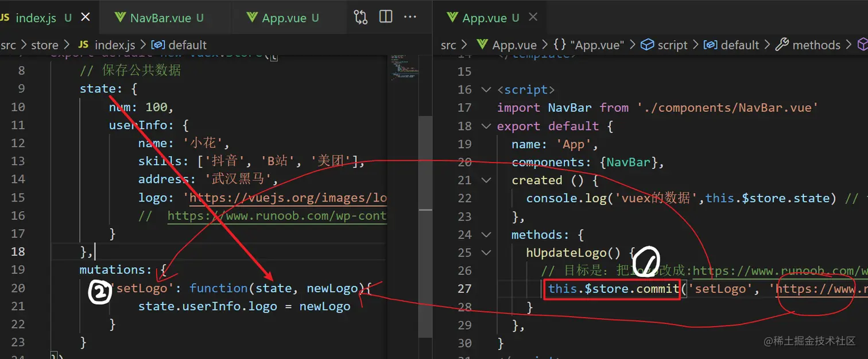868x359 pixels.
Task: Collapse hUpdateLogo fold at line 25
Action: pos(486,252)
